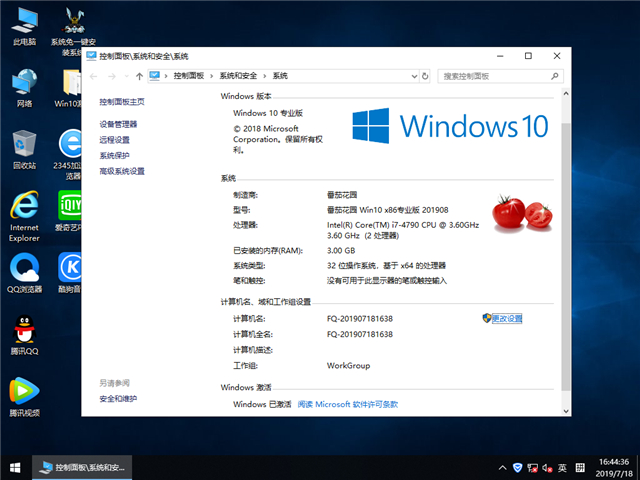Open 安全和维护 link
Image resolution: width=640 pixels, height=480 pixels.
(118, 399)
